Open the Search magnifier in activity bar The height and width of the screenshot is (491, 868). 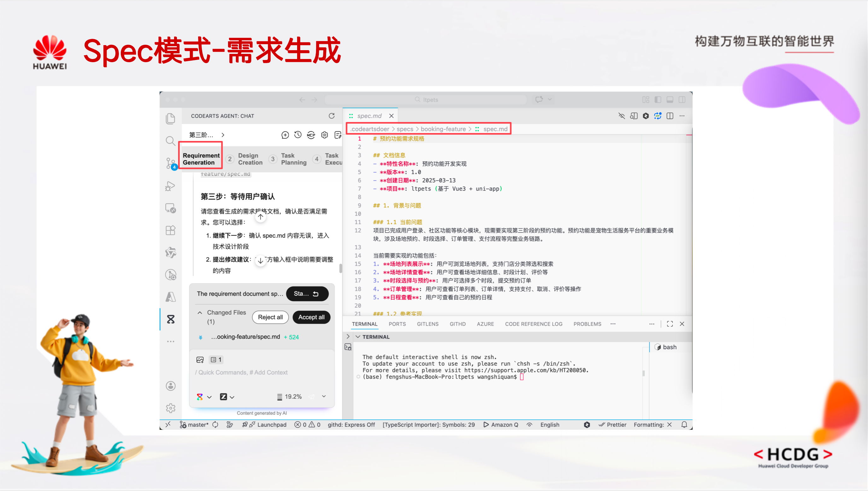click(171, 141)
